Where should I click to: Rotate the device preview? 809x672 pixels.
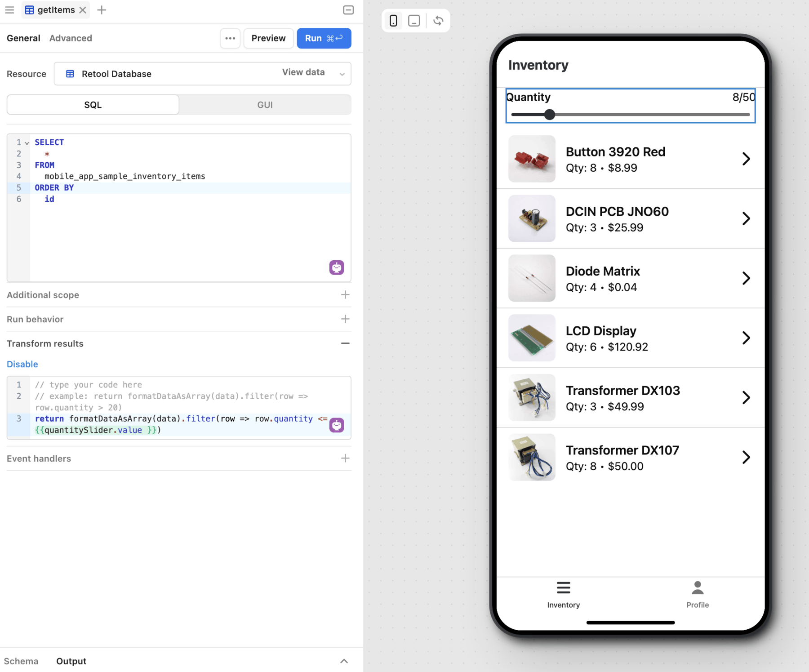pyautogui.click(x=438, y=21)
